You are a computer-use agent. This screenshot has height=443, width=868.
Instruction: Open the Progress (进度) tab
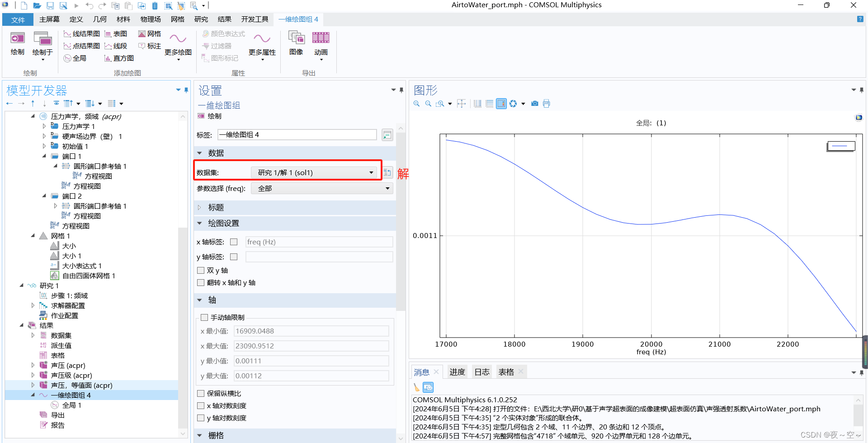point(457,372)
